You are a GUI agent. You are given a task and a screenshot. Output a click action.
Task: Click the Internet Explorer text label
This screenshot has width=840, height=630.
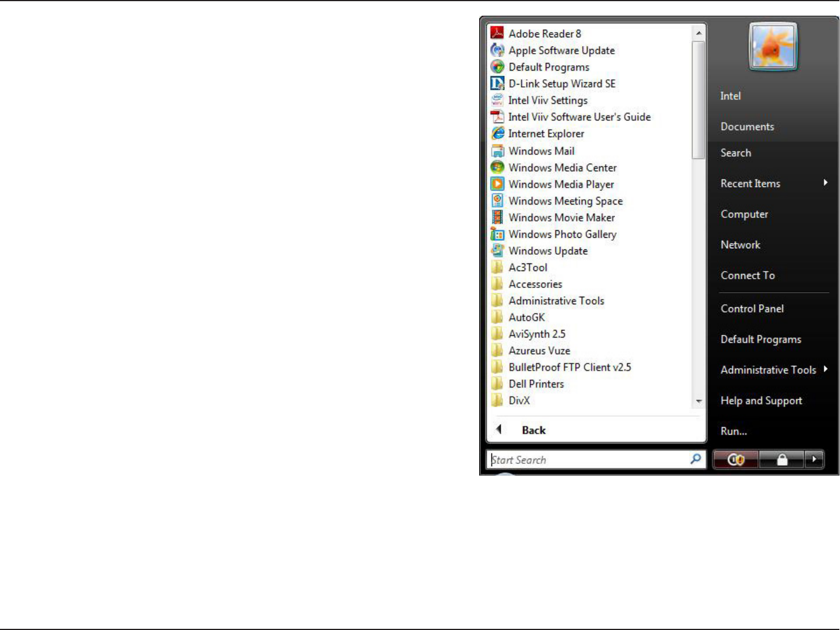point(546,134)
